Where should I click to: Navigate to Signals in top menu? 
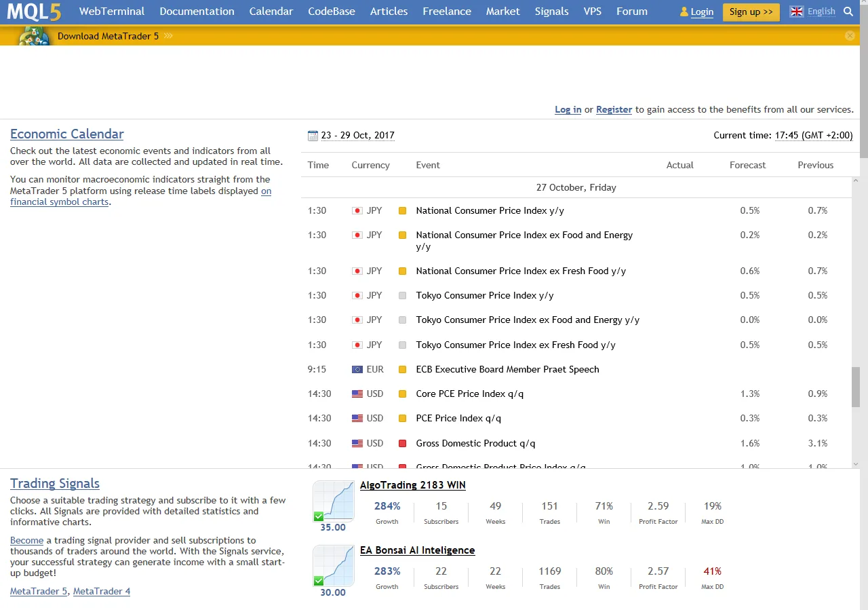552,12
